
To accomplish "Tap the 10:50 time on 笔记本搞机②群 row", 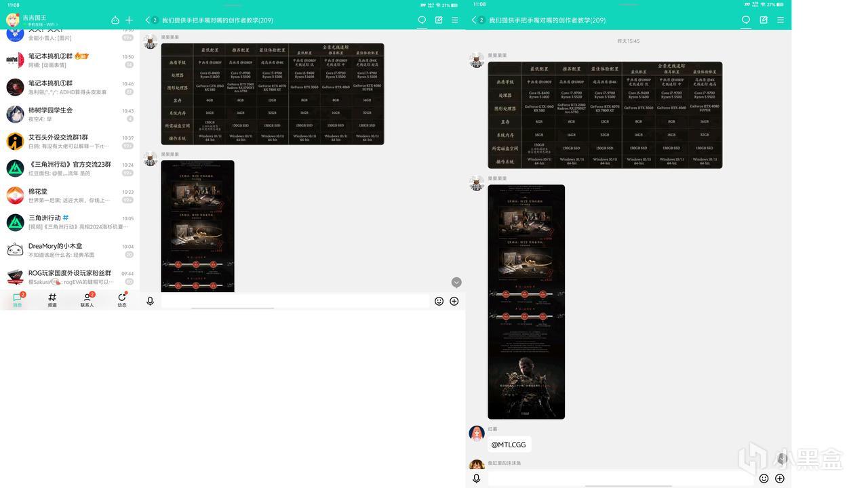I will [x=127, y=57].
